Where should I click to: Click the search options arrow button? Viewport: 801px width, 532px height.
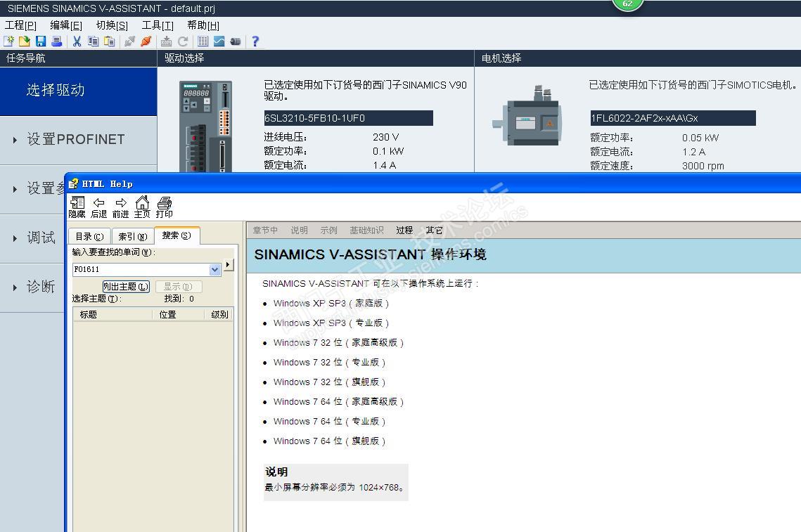[229, 264]
